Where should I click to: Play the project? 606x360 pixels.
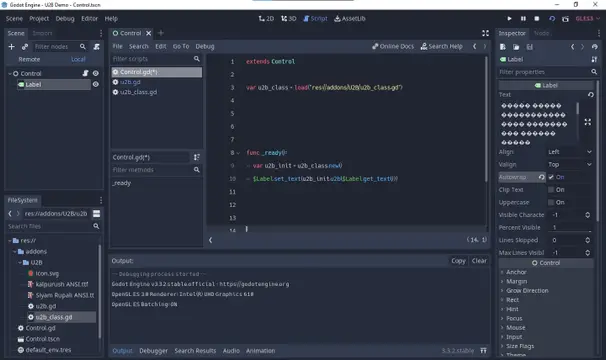click(509, 19)
